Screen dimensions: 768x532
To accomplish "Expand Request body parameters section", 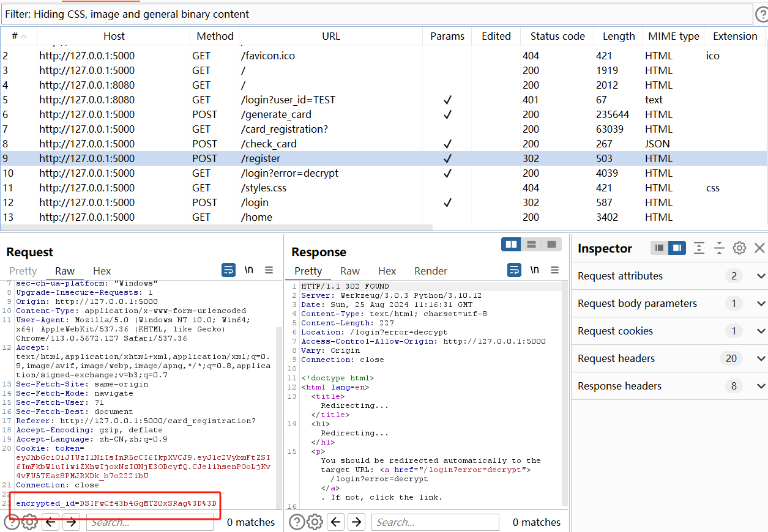I will pyautogui.click(x=761, y=303).
